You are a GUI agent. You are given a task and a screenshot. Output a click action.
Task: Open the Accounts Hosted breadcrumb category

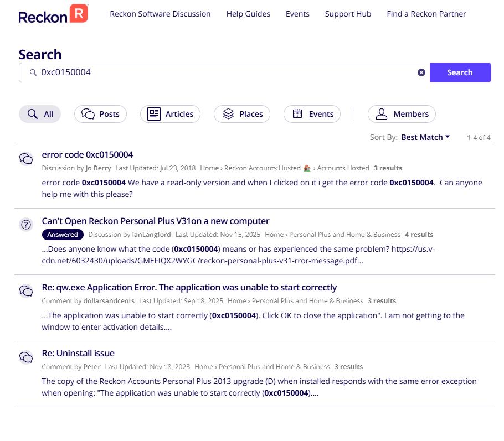[343, 168]
